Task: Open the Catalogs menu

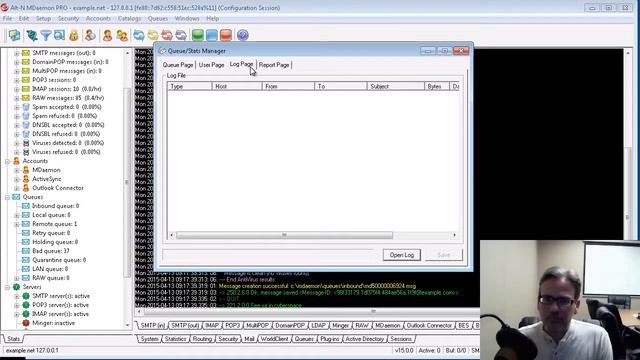Action: [x=129, y=19]
